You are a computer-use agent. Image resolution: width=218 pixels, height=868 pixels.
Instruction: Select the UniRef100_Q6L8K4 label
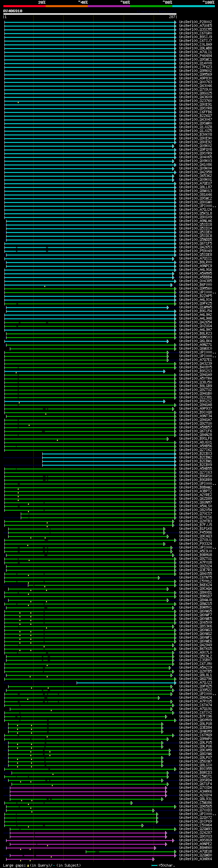196,341
